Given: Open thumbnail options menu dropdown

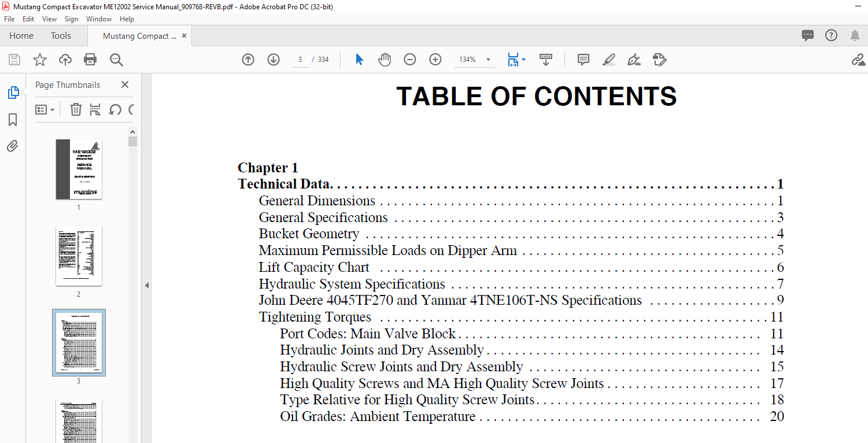Looking at the screenshot, I should pos(45,109).
